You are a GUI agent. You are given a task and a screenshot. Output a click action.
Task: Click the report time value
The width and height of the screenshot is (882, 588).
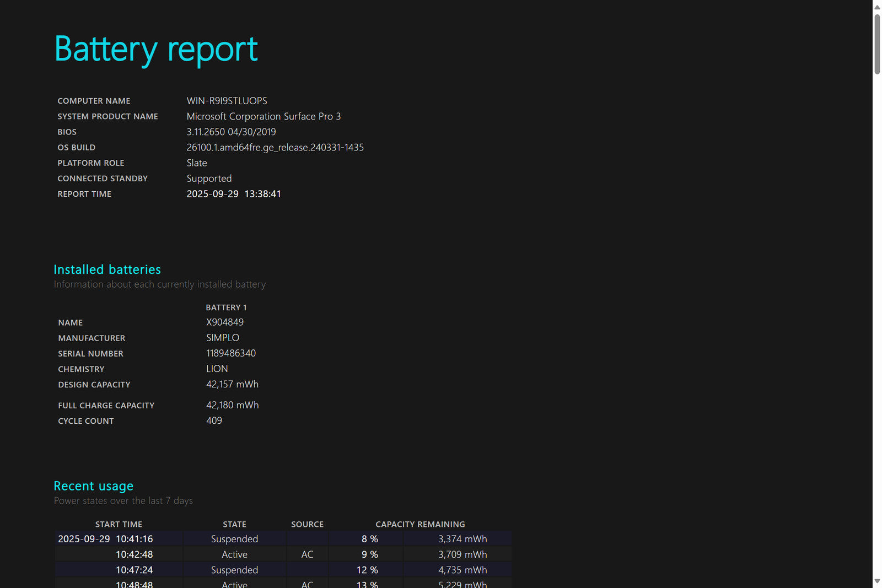[234, 194]
